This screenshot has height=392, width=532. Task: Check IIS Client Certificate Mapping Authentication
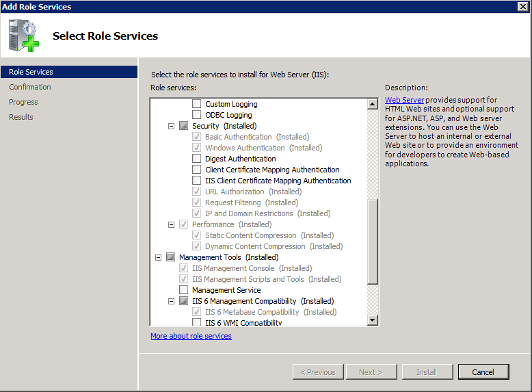click(197, 181)
